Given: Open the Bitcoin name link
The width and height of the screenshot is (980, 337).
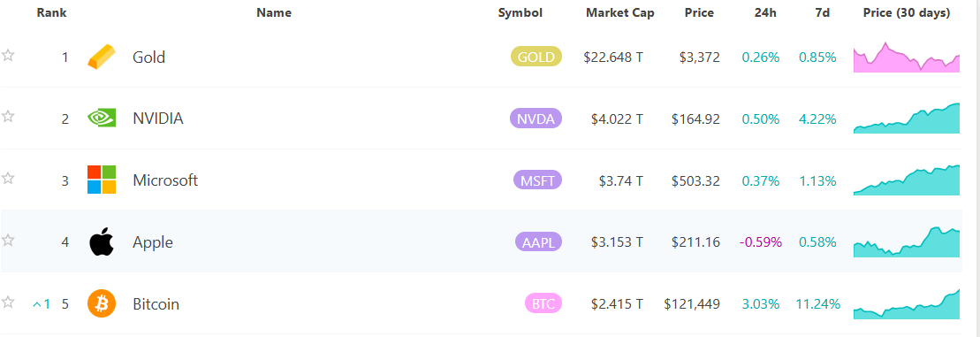Looking at the screenshot, I should [156, 304].
